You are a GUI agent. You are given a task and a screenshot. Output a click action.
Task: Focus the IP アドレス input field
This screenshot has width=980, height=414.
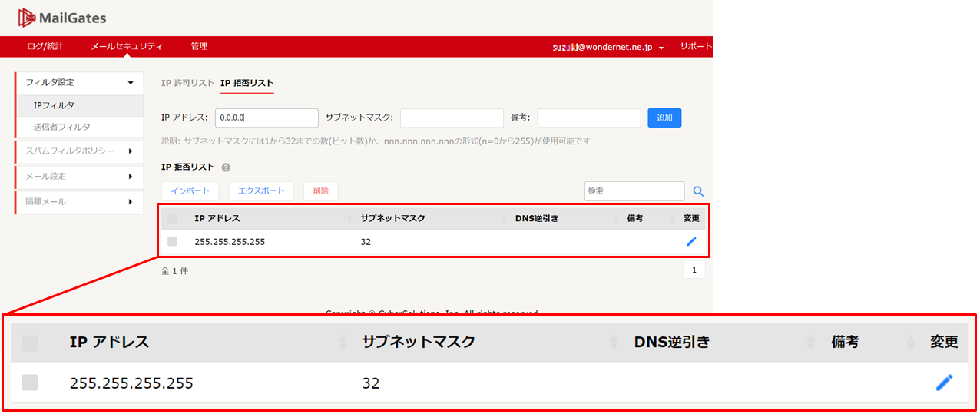click(267, 118)
